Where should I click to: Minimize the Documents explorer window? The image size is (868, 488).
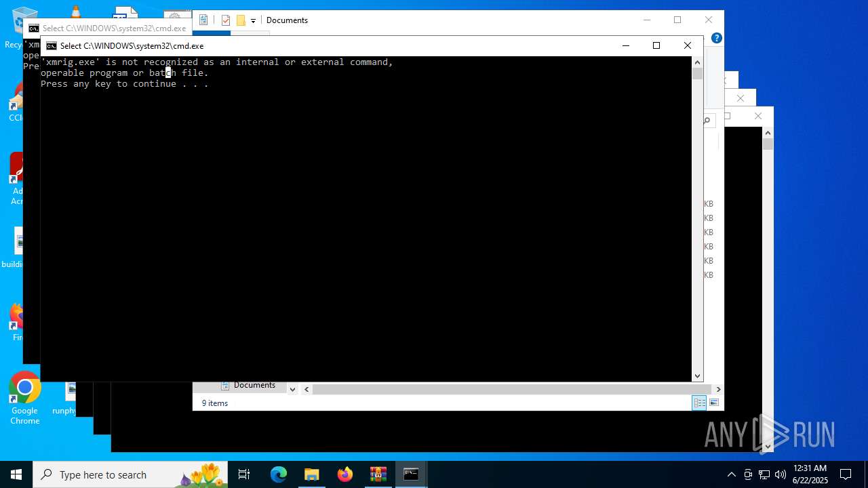(x=647, y=20)
